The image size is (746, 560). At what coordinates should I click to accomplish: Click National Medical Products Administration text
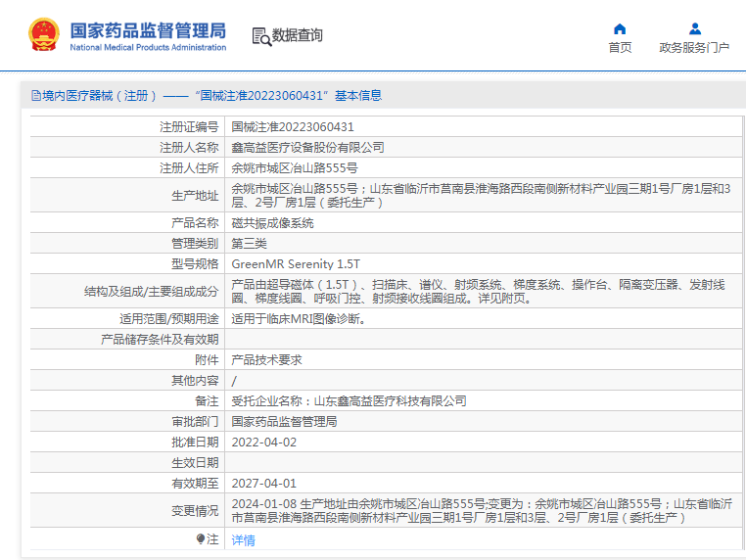click(148, 48)
